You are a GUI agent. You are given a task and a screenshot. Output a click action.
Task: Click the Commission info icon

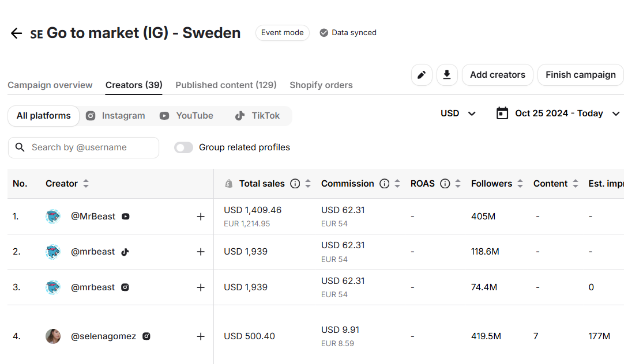pyautogui.click(x=385, y=184)
